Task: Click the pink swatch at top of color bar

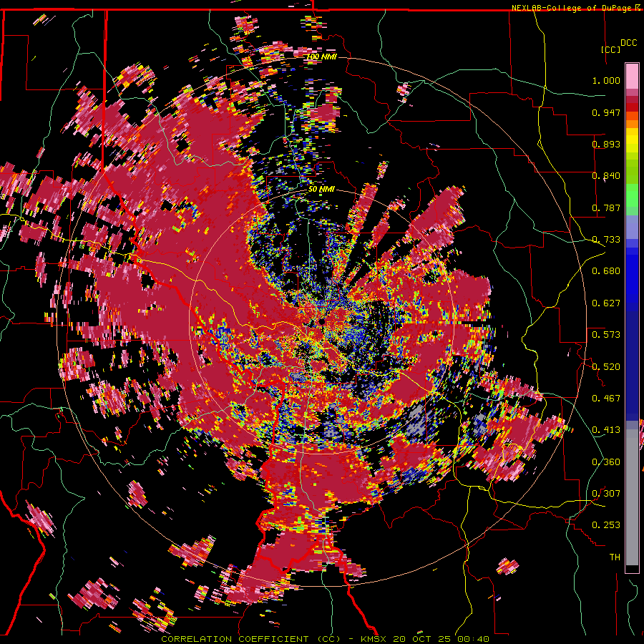Action: 632,77
